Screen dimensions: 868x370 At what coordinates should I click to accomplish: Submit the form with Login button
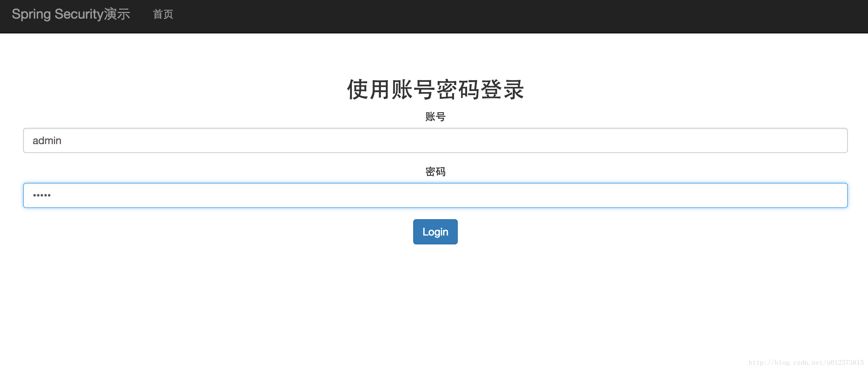(435, 232)
